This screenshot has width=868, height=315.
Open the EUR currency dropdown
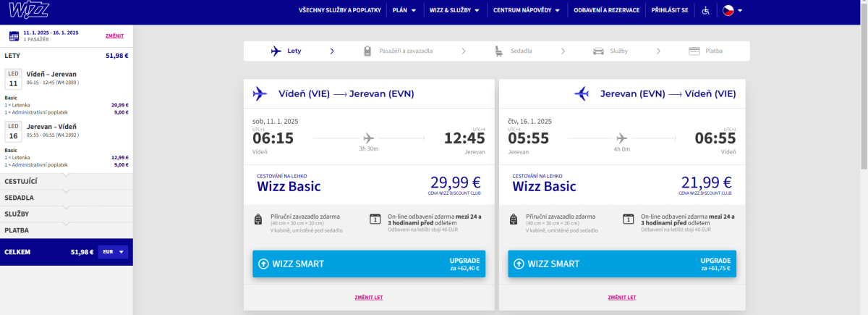pyautogui.click(x=113, y=252)
